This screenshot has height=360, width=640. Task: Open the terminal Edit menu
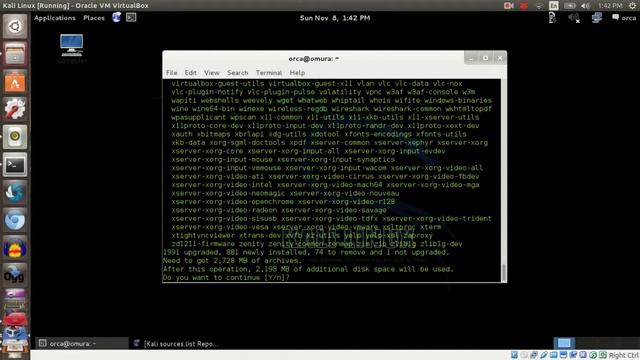[x=191, y=73]
